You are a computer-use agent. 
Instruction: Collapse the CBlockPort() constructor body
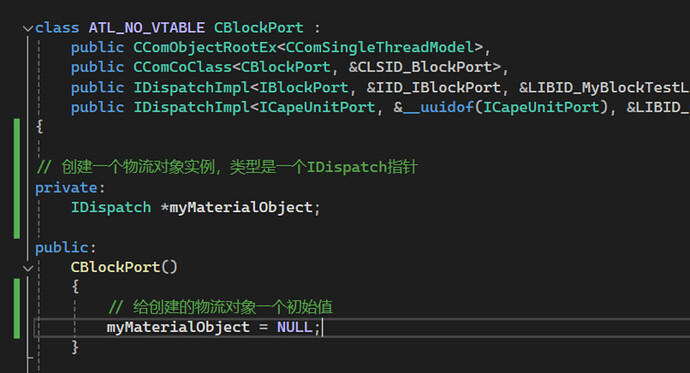[28, 268]
